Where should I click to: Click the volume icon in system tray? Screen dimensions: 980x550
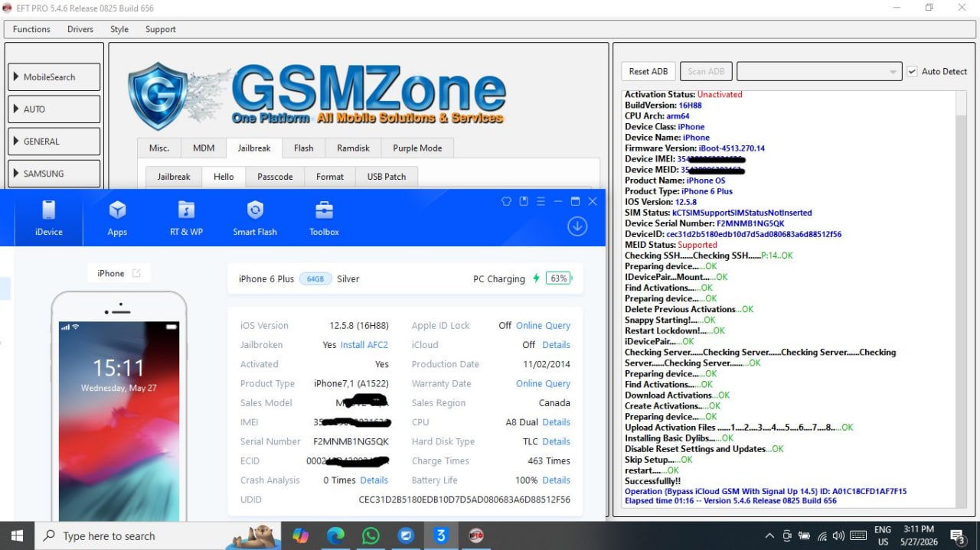pyautogui.click(x=838, y=535)
